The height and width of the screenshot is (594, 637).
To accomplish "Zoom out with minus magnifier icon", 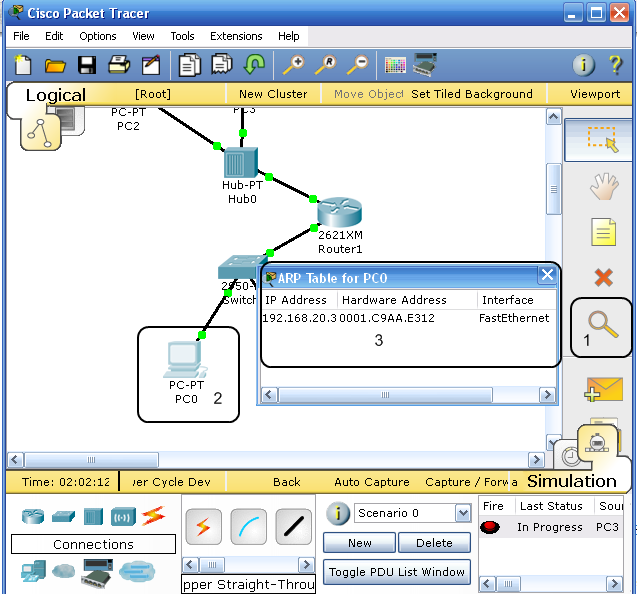I will (x=358, y=65).
